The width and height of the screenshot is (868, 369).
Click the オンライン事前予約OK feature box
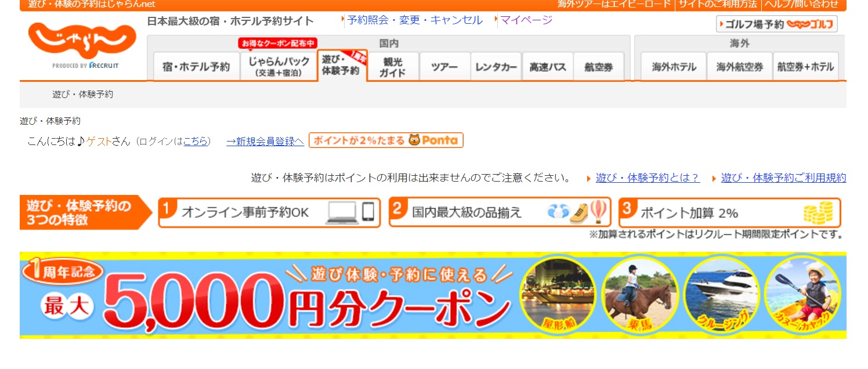269,212
